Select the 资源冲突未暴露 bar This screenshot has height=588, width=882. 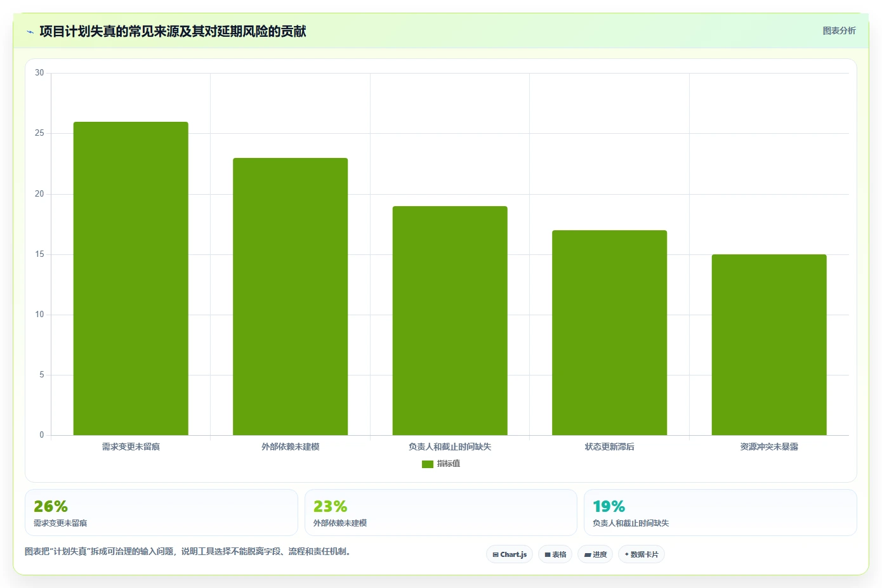[769, 344]
